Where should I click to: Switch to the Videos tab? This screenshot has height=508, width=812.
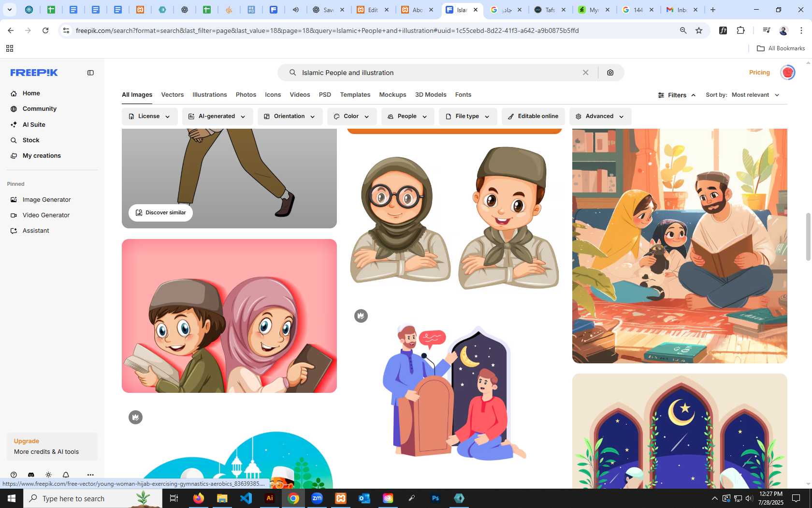click(x=300, y=95)
